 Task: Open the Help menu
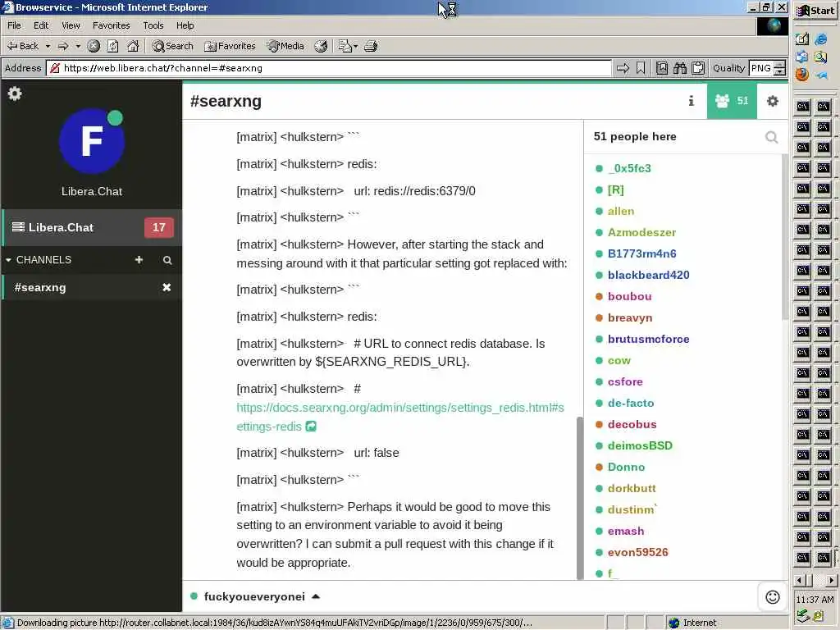[x=185, y=25]
